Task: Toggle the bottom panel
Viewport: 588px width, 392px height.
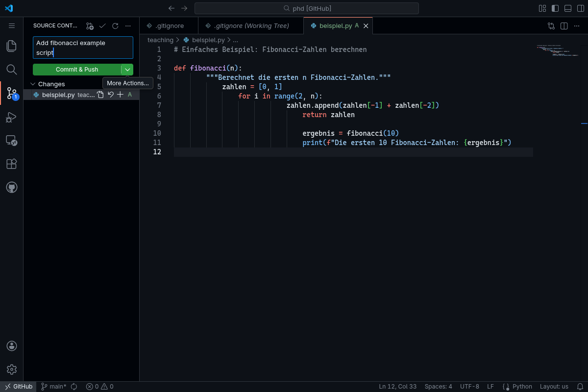Action: pos(568,8)
